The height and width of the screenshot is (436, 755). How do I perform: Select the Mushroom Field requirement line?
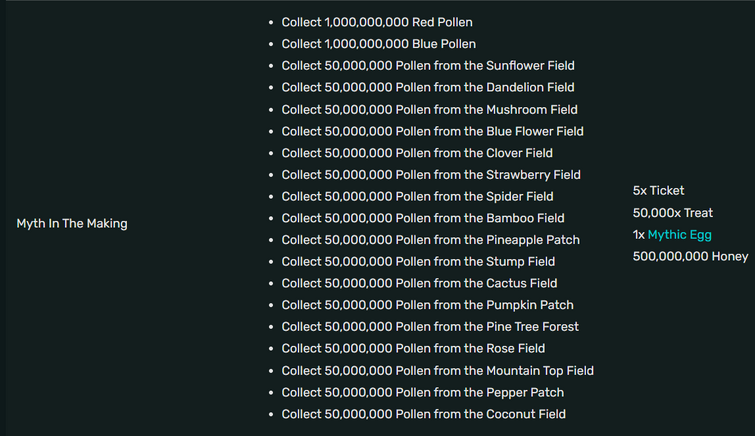point(430,109)
